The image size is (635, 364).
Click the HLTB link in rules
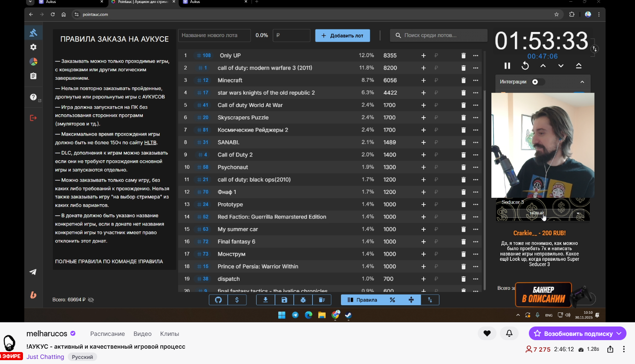(x=150, y=143)
